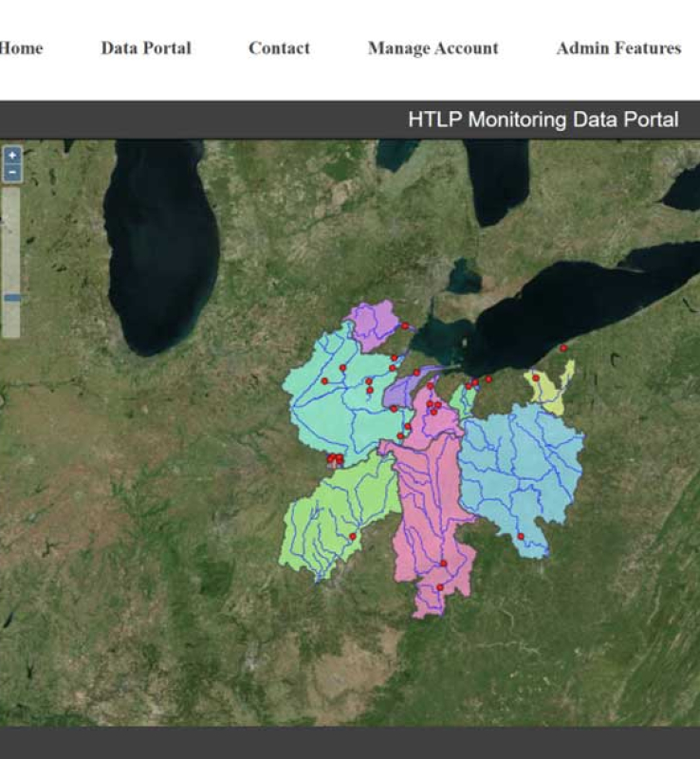Click the zoom in plus button

coord(11,155)
